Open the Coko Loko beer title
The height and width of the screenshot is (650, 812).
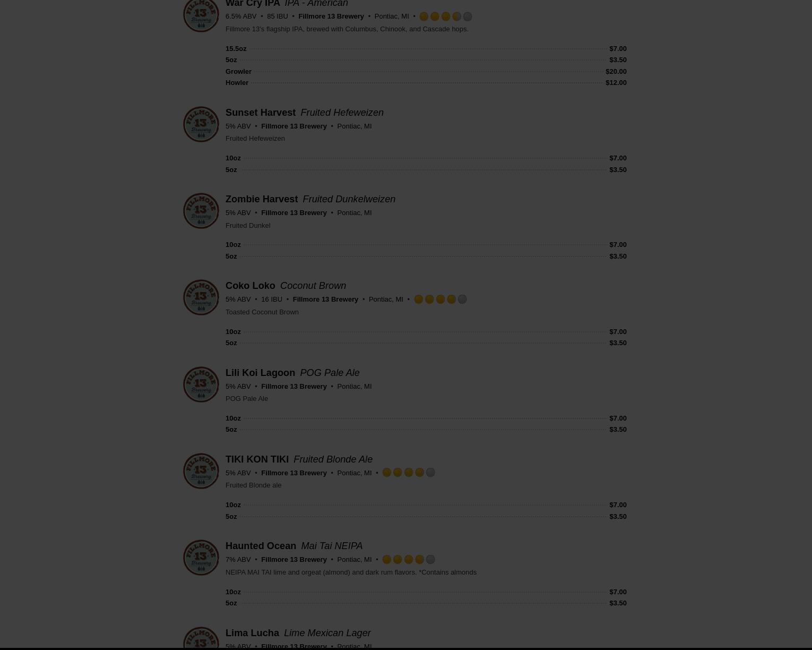click(250, 286)
